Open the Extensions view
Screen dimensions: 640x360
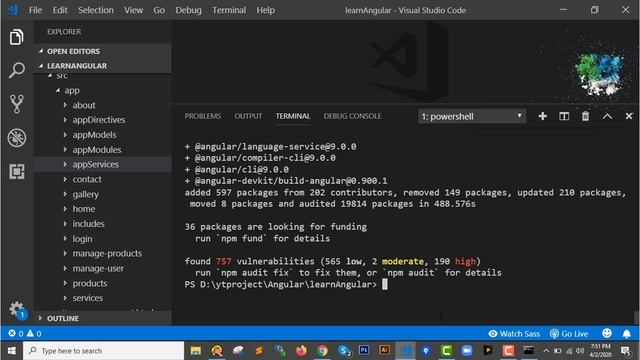pyautogui.click(x=16, y=171)
